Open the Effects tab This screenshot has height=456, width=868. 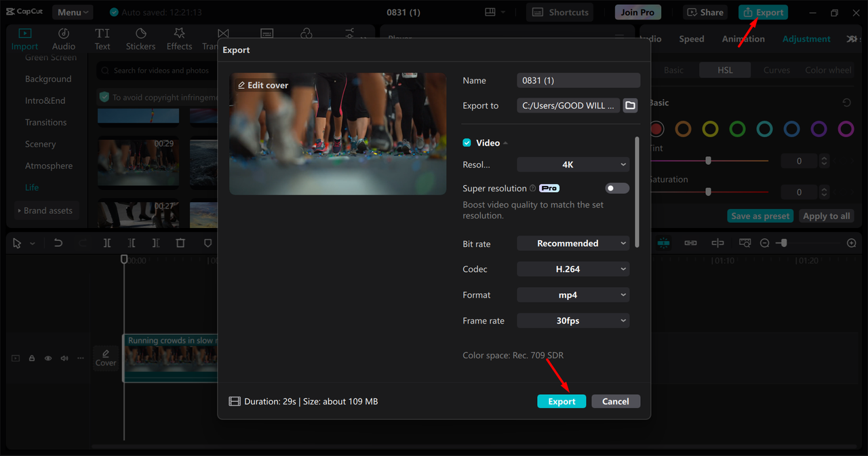point(179,39)
